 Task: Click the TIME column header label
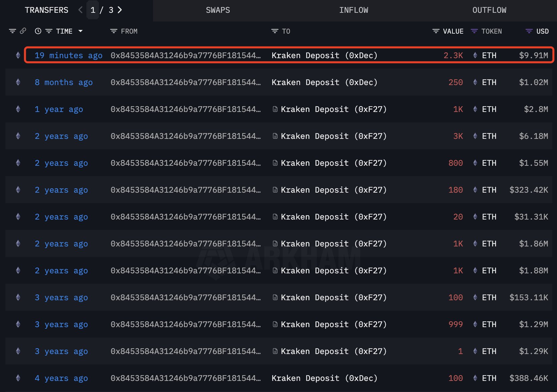click(64, 31)
